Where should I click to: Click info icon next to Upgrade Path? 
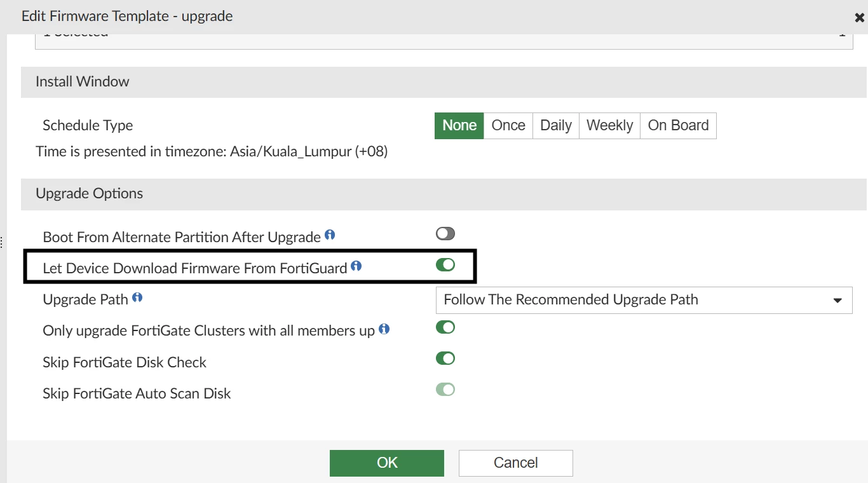point(137,297)
